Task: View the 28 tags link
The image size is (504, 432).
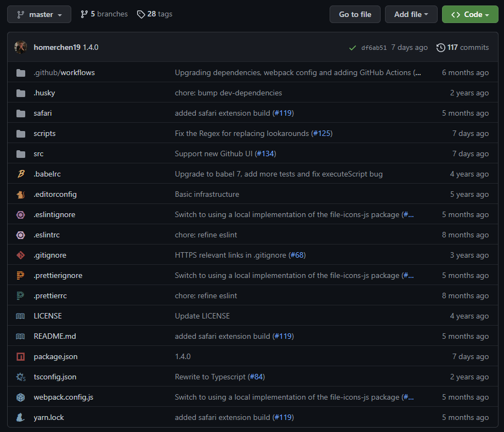Action: (155, 14)
